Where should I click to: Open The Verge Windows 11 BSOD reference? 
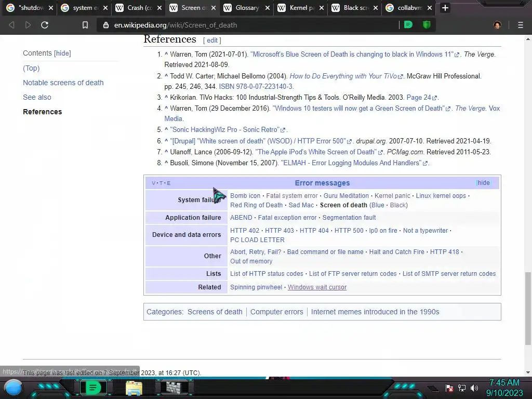tap(354, 54)
